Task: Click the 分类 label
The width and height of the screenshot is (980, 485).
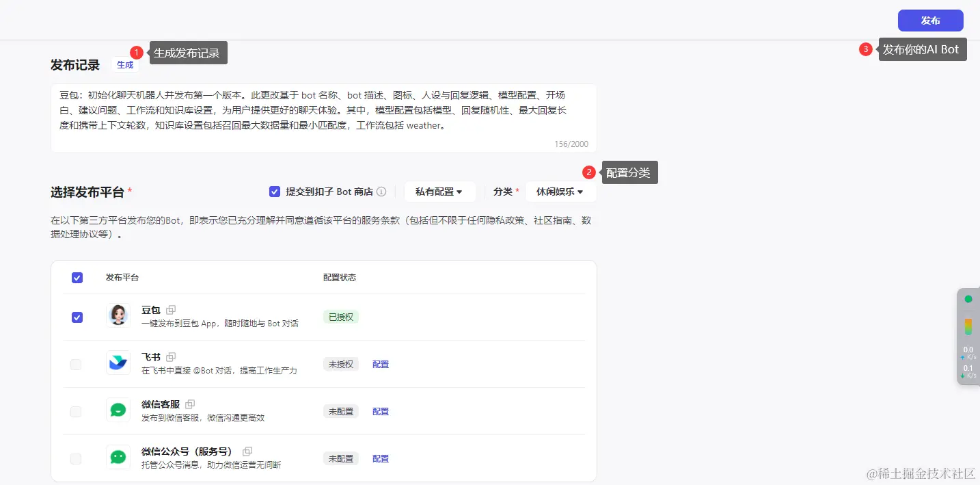Action: point(503,192)
